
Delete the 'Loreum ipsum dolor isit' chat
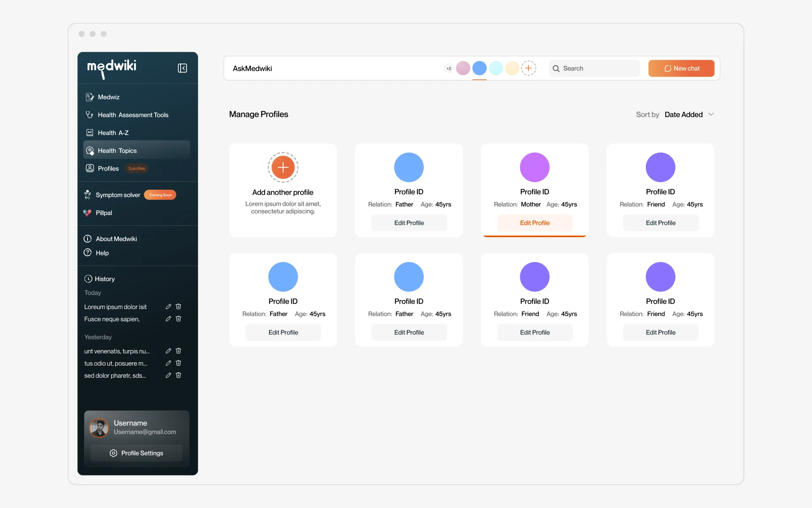[178, 306]
